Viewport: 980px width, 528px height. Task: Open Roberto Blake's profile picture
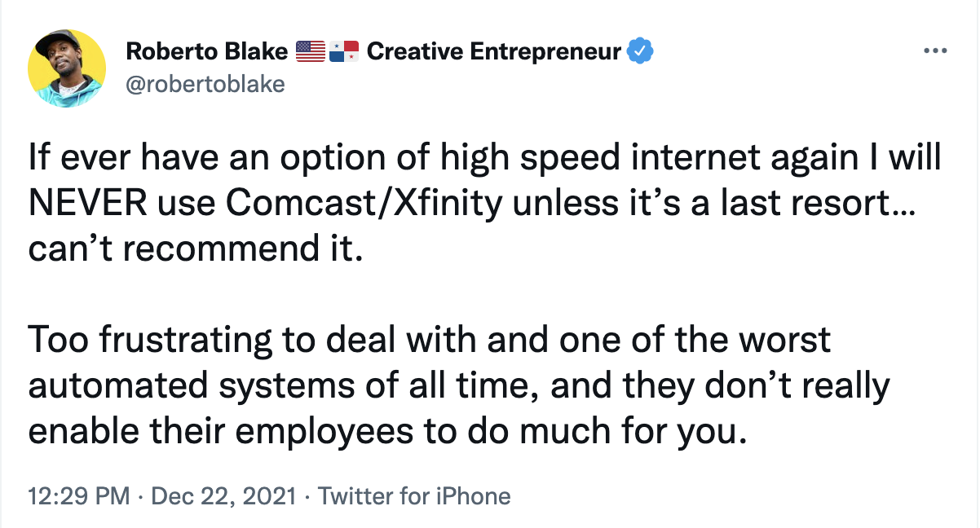67,71
